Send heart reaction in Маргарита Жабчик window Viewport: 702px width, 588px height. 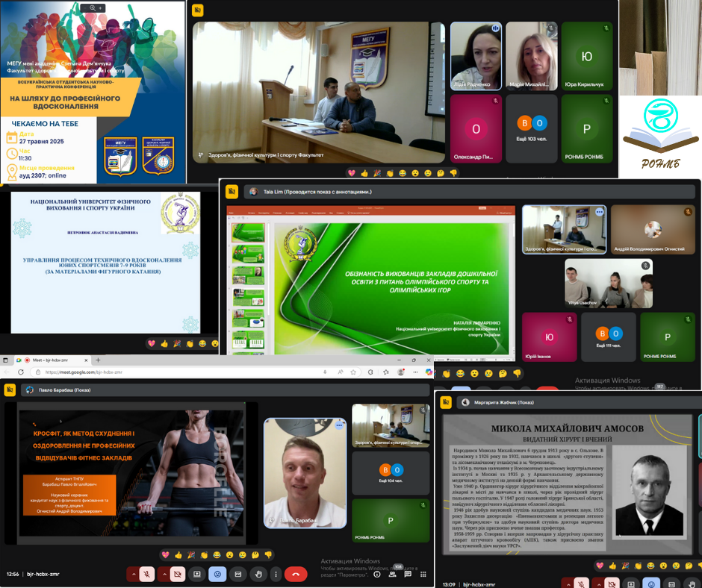(600, 566)
